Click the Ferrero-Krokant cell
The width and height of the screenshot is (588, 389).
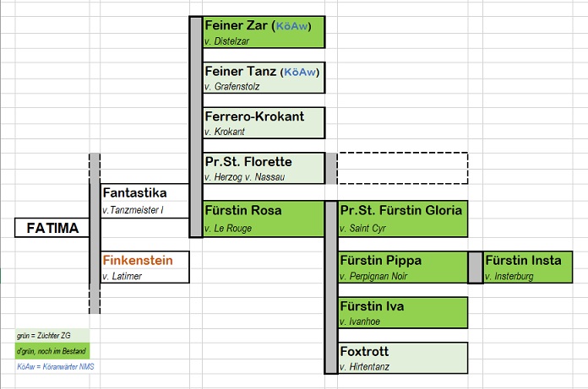pyautogui.click(x=263, y=123)
